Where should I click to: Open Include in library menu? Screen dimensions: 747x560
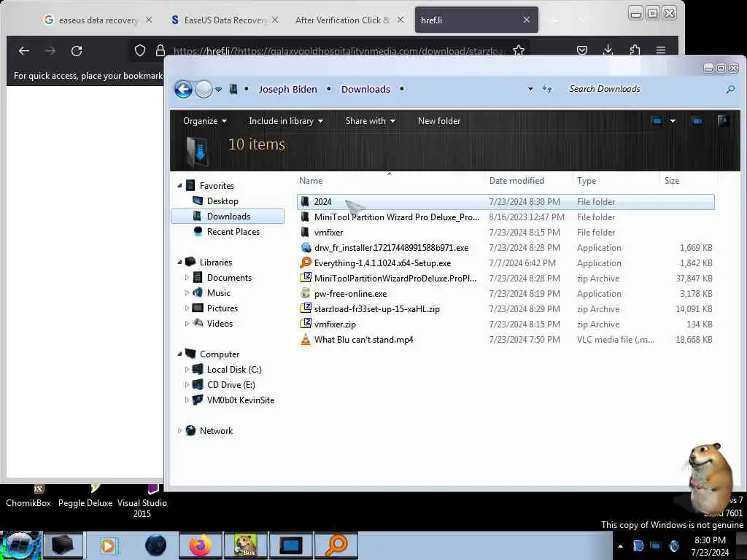coord(286,121)
